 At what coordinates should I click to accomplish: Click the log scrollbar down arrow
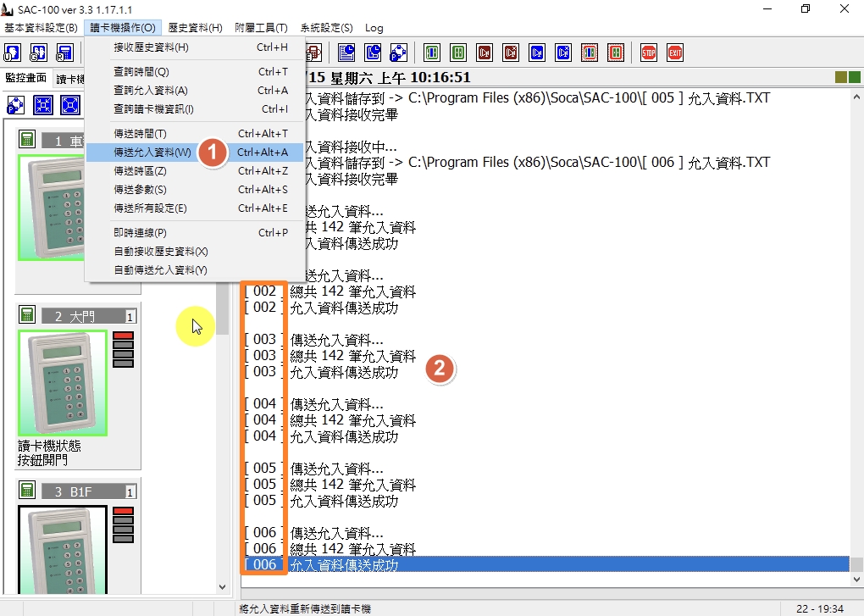point(856,579)
